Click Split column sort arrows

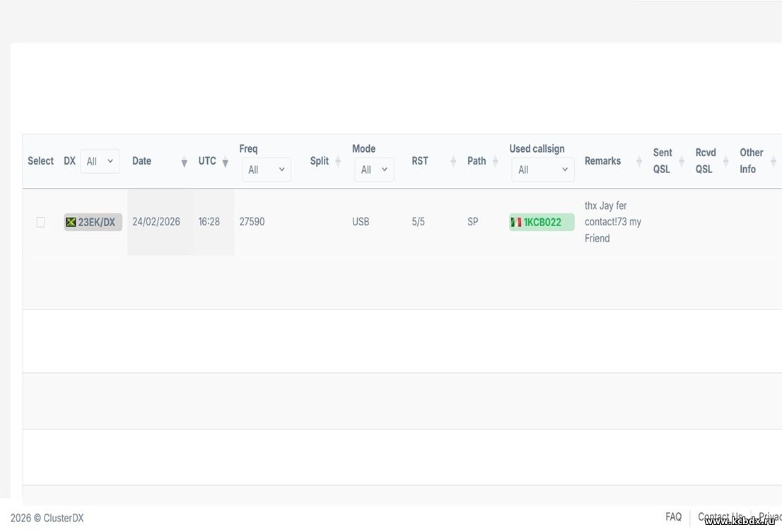338,162
